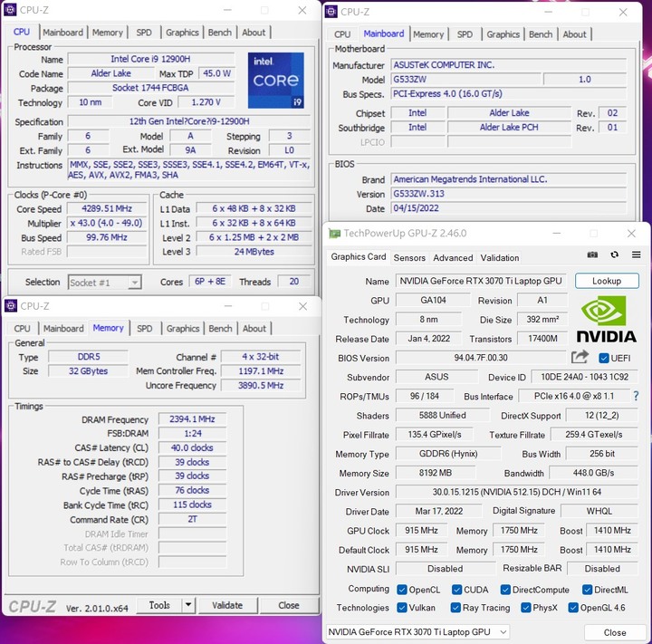
Task: Open SPD tab in top-left CPU-Z window
Action: pos(144,33)
